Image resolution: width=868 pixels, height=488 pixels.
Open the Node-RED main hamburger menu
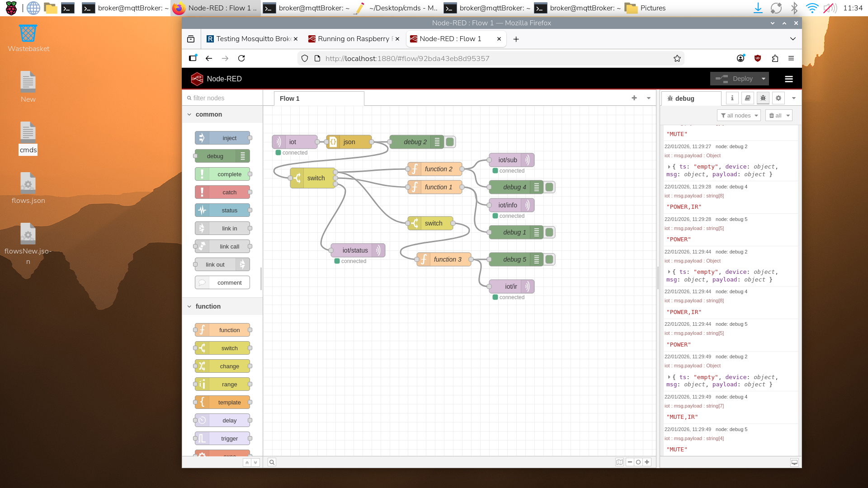(x=789, y=79)
